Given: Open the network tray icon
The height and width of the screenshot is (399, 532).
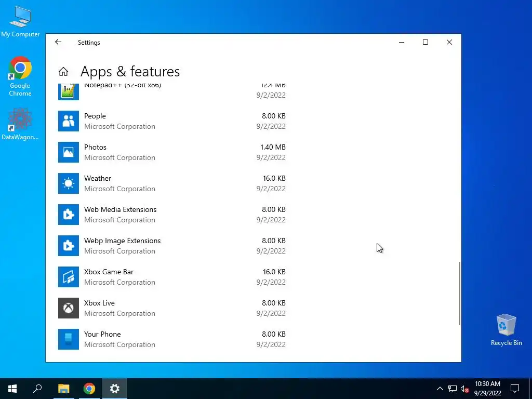Looking at the screenshot, I should click(x=453, y=389).
